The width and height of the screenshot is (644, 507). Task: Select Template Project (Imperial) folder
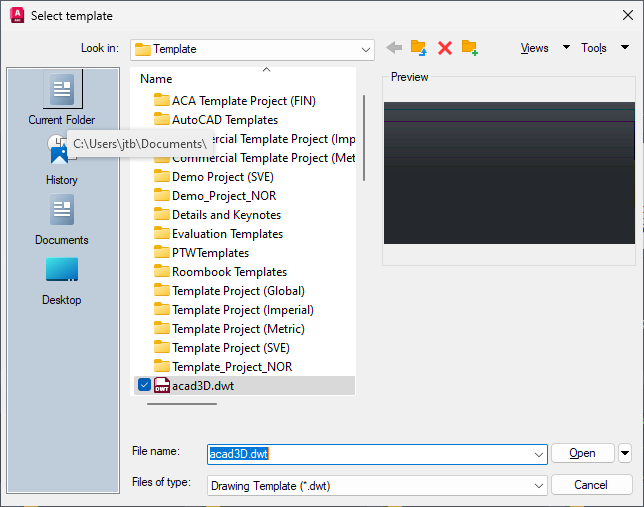coord(234,310)
